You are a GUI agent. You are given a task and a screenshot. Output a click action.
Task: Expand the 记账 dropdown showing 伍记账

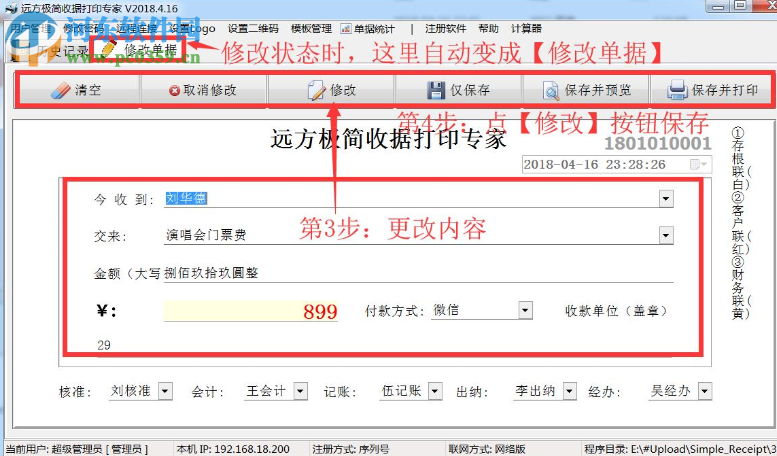[x=435, y=391]
